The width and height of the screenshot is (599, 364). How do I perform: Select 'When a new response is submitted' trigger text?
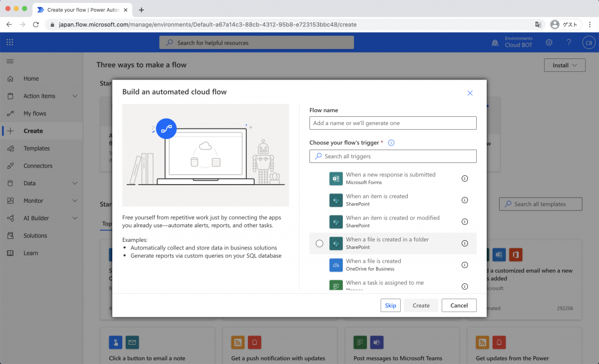(390, 174)
